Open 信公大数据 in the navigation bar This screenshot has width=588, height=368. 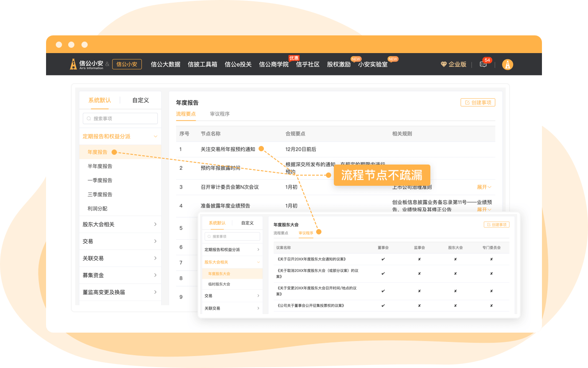click(x=166, y=65)
